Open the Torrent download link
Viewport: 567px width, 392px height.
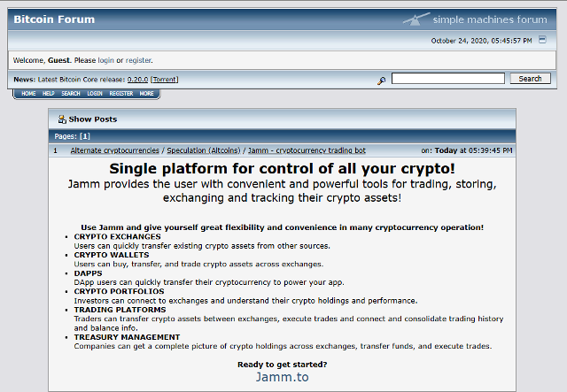point(165,79)
